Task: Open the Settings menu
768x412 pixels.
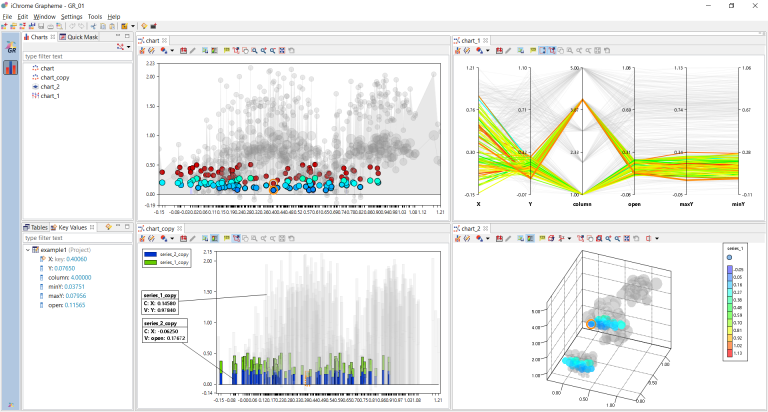Action: 71,17
